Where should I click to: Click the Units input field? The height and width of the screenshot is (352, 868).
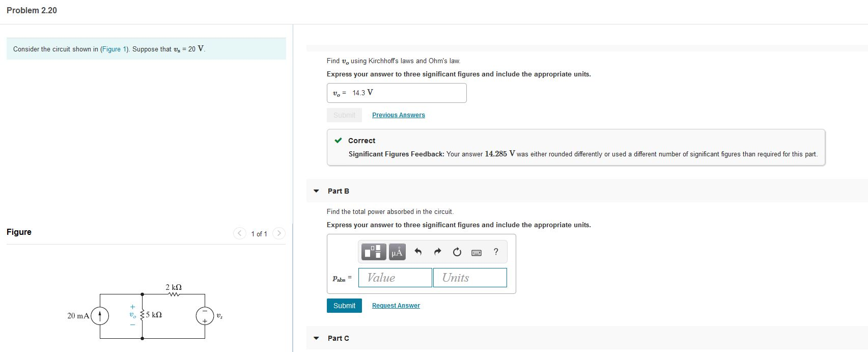coord(470,278)
